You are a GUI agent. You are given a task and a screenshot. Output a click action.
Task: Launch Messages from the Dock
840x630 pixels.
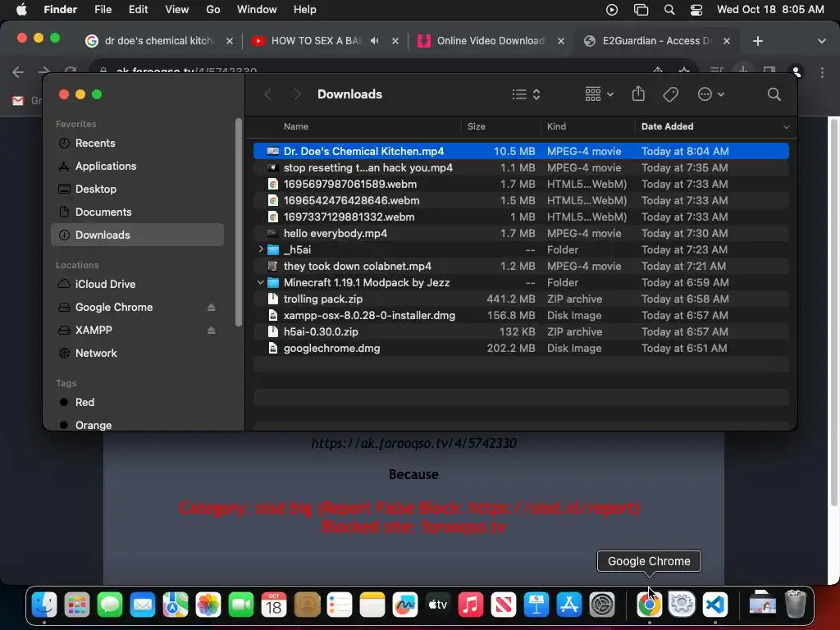point(110,605)
